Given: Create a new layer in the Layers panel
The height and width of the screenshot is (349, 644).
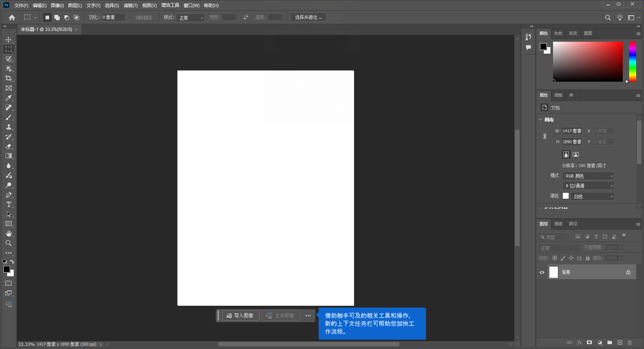Looking at the screenshot, I should (620, 342).
